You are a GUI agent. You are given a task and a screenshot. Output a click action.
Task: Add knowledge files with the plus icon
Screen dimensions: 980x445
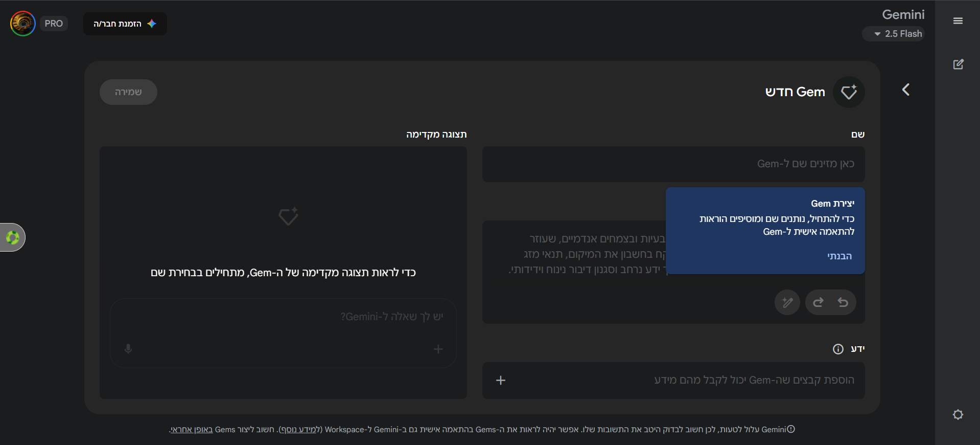[x=501, y=380]
